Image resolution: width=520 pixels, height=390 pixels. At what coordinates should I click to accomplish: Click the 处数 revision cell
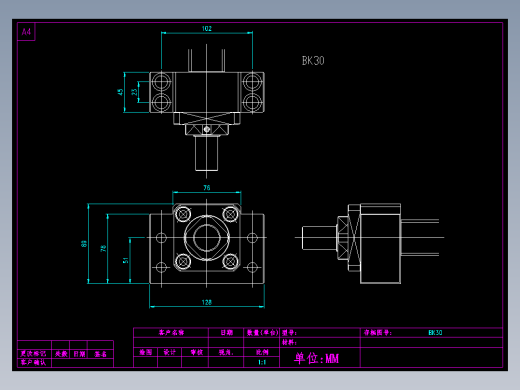(61, 354)
